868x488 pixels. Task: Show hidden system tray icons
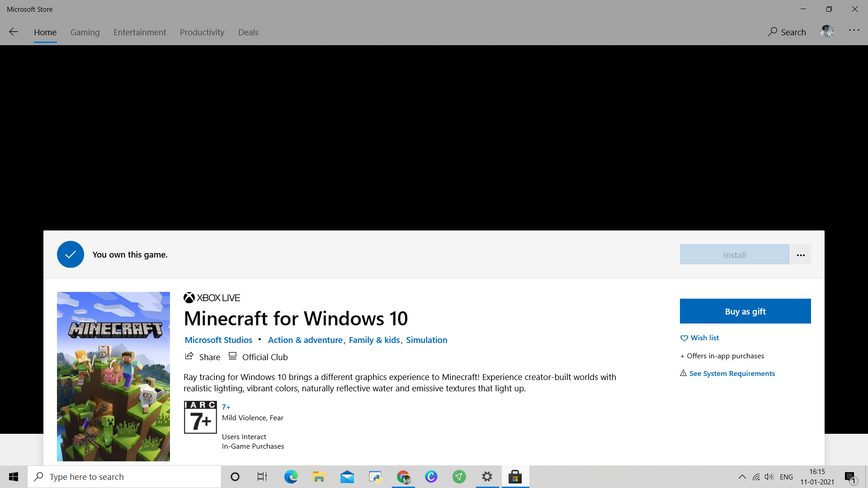[742, 477]
